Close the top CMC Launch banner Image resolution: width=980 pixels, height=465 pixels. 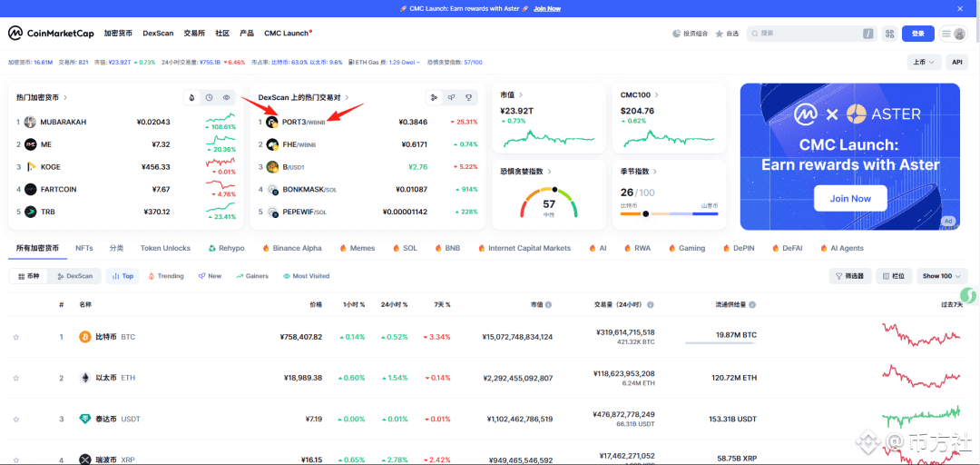[960, 8]
